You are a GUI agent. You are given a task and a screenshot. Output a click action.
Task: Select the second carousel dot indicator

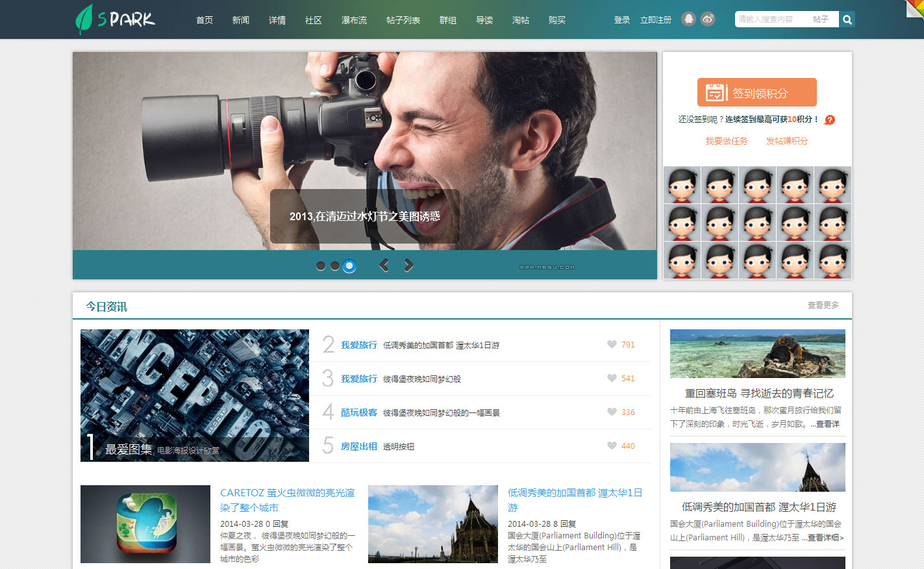pos(335,266)
